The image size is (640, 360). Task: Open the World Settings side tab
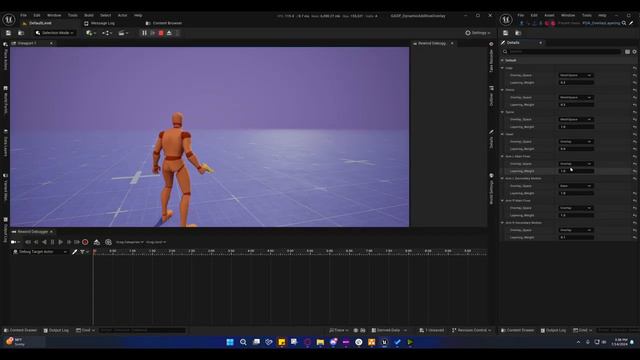491,189
